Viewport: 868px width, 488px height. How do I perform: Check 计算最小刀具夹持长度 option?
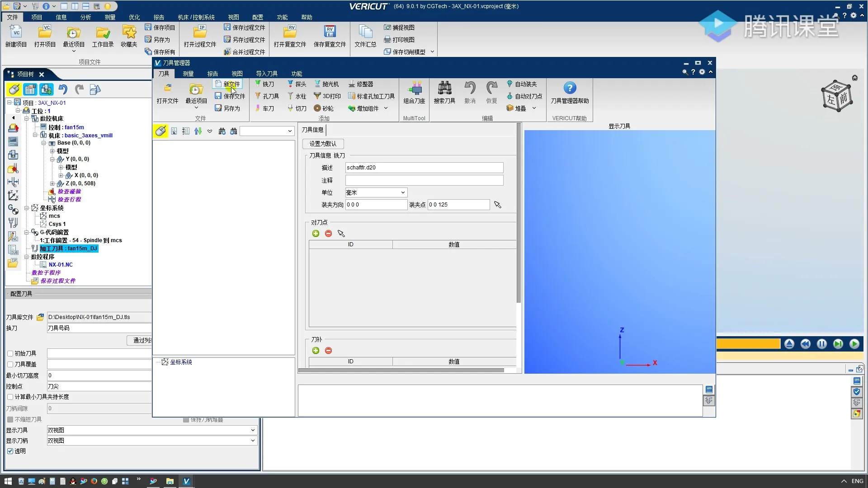(10, 397)
